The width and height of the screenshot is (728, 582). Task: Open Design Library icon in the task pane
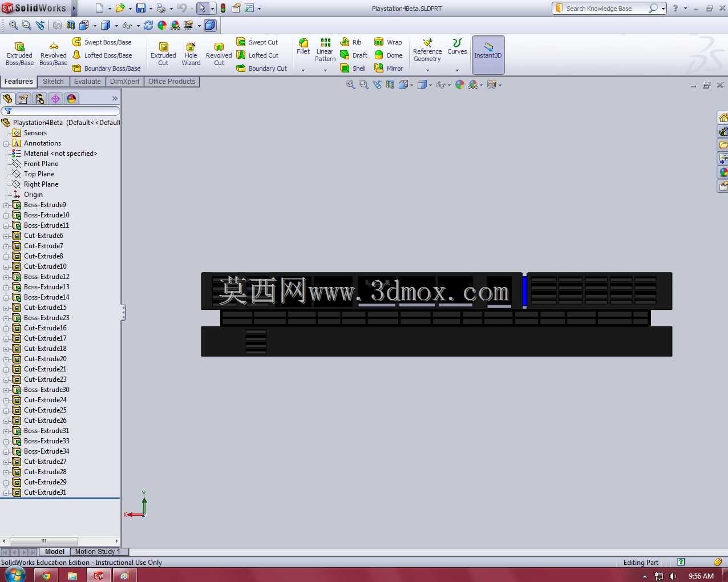[723, 131]
